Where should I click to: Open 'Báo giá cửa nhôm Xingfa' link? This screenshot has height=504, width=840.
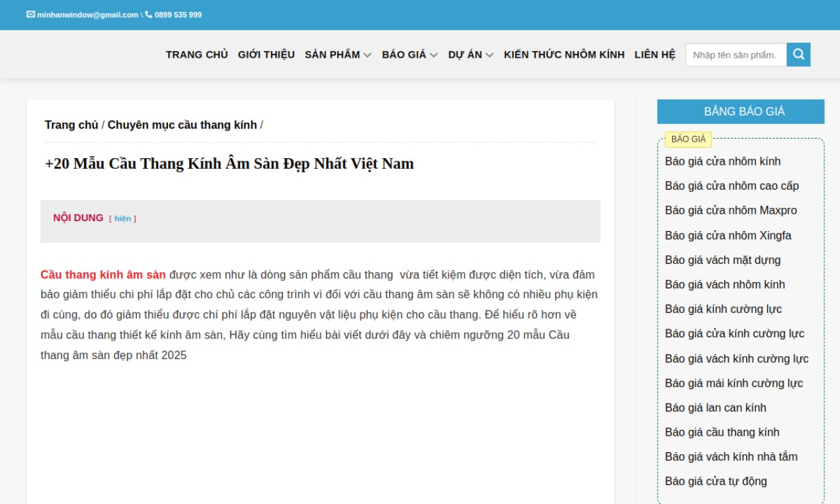point(728,235)
